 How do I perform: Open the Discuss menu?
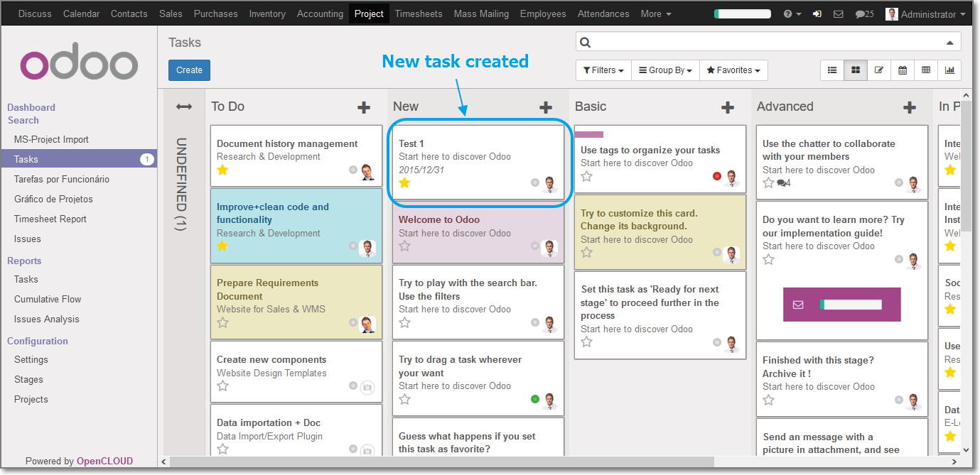pos(35,14)
